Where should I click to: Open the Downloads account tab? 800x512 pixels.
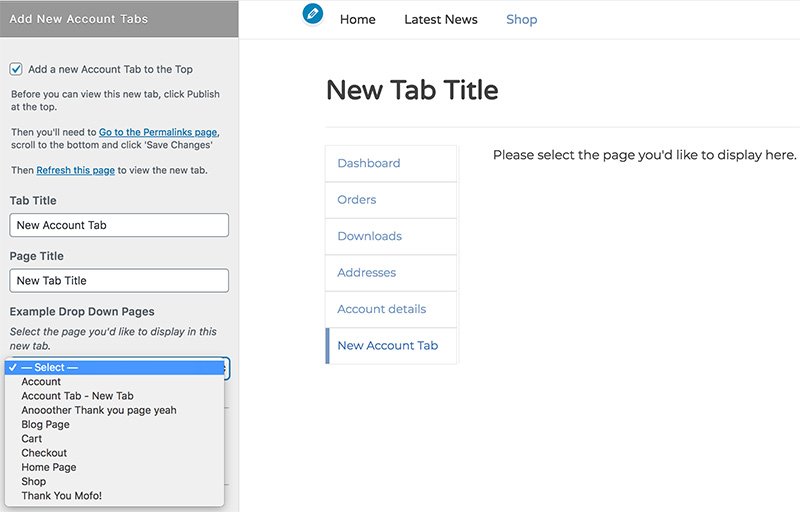(391, 236)
